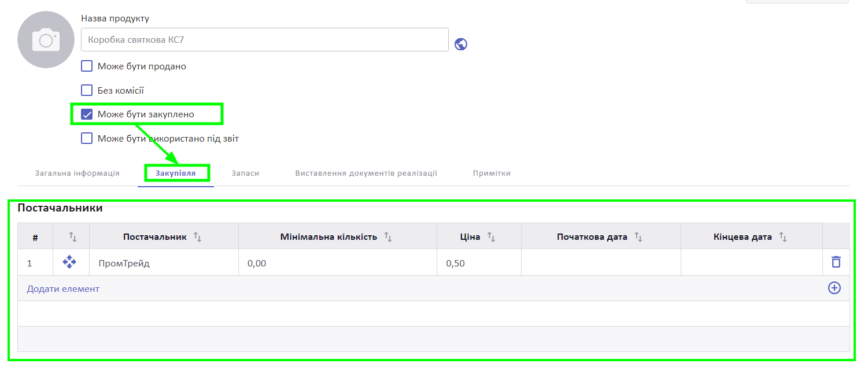The height and width of the screenshot is (378, 868).
Task: Click the product photo camera placeholder
Action: [46, 40]
